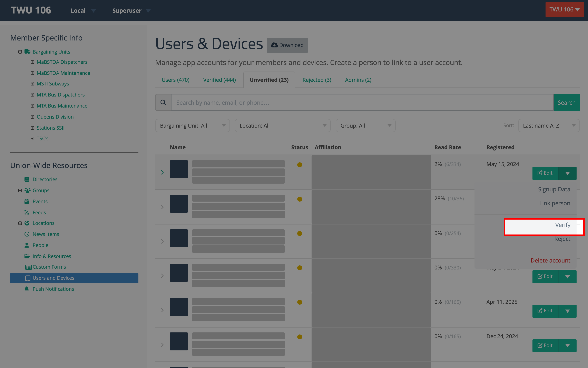Viewport: 588px width, 368px height.
Task: Collapse the Bargaining Units tree node
Action: 20,52
